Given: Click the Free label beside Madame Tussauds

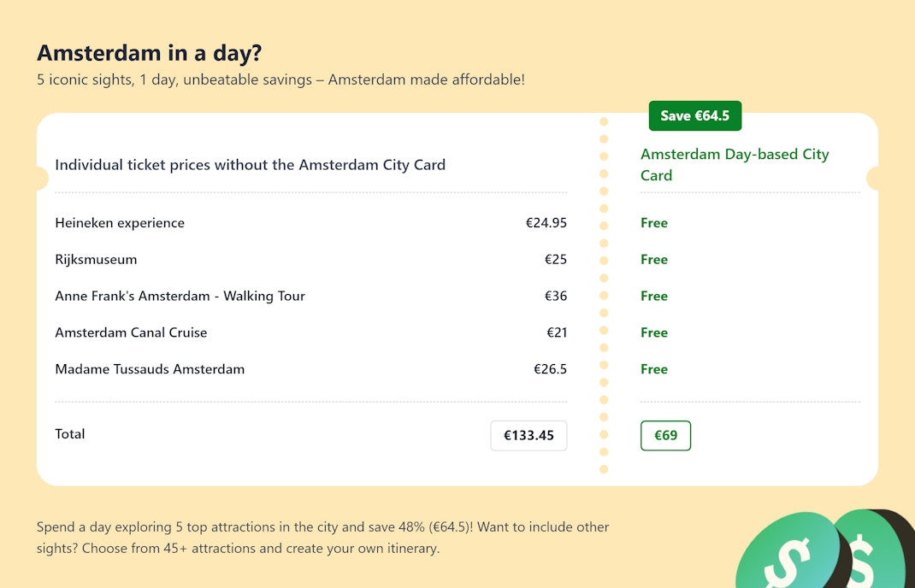Looking at the screenshot, I should click(x=654, y=370).
